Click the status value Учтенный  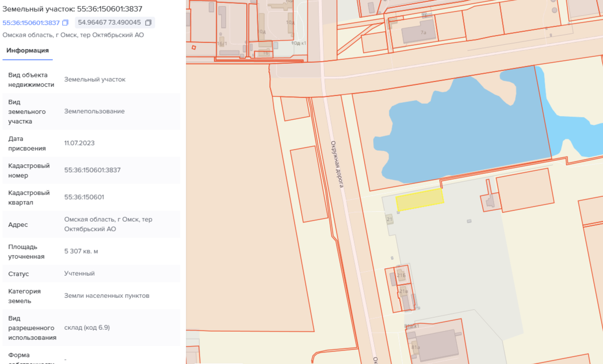pos(79,274)
